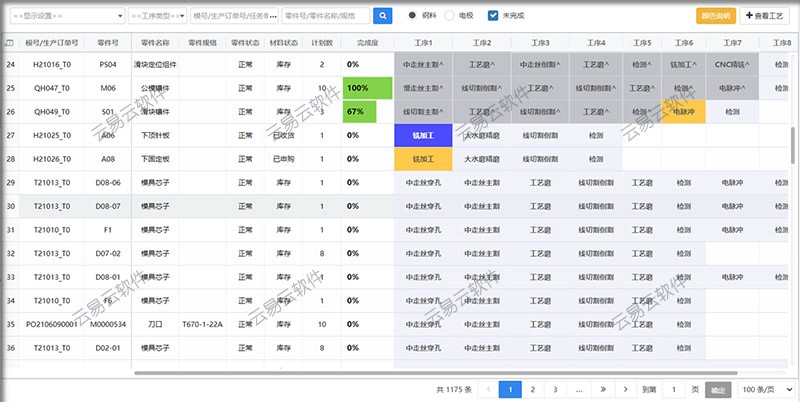Click order number QH049_T0

(52, 112)
